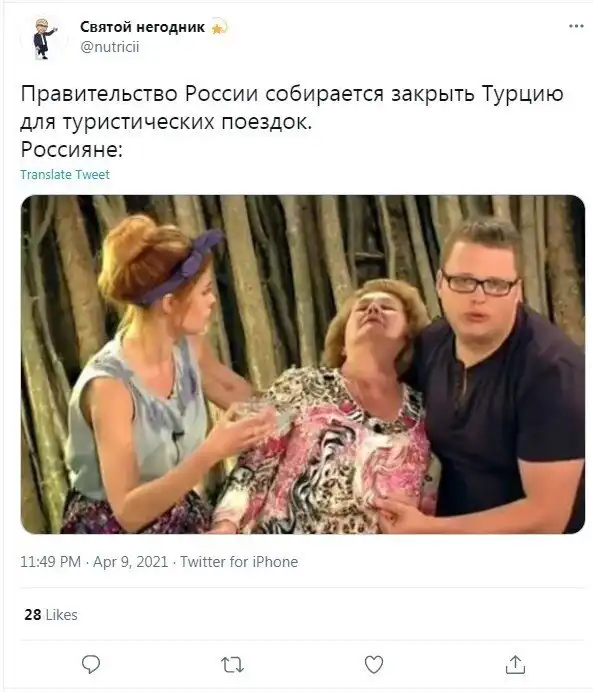Open the attached photo of three people
The image size is (593, 692).
(303, 364)
